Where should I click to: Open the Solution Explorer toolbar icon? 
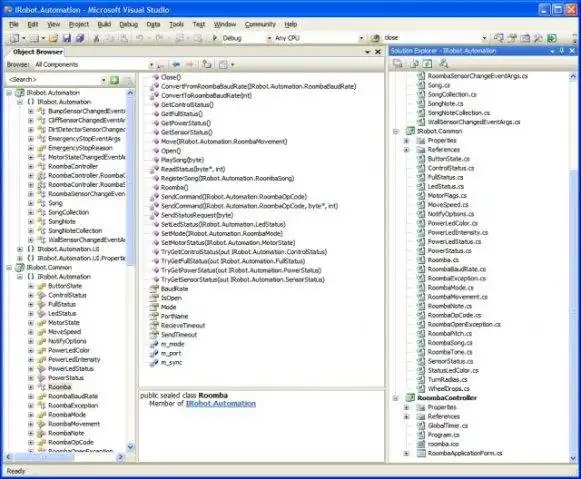pyautogui.click(x=499, y=38)
